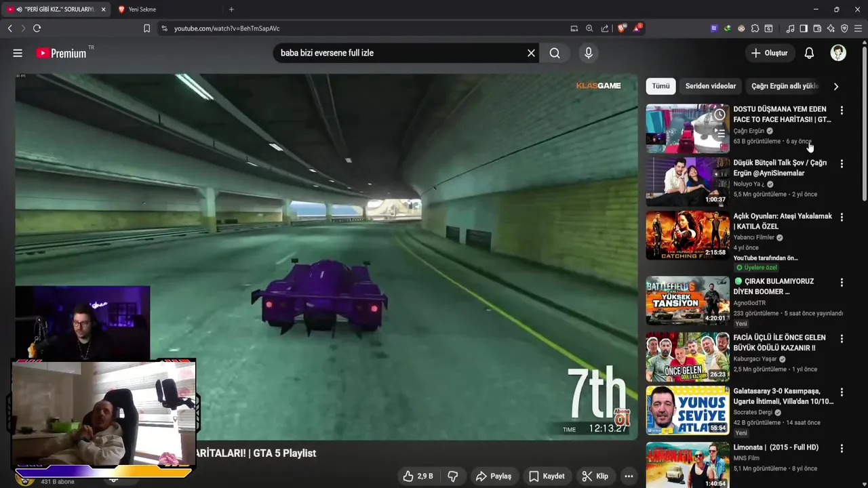868x488 pixels.
Task: Open Brave VPN shield icon
Action: 844,28
